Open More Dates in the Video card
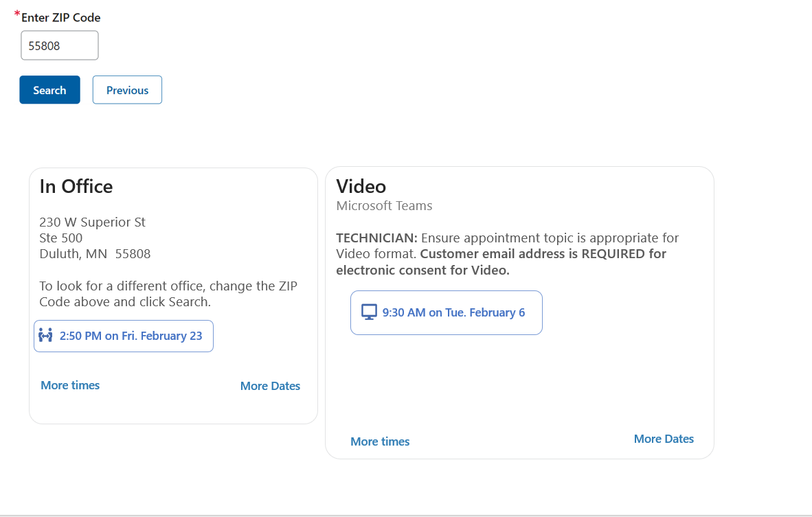 click(x=664, y=439)
